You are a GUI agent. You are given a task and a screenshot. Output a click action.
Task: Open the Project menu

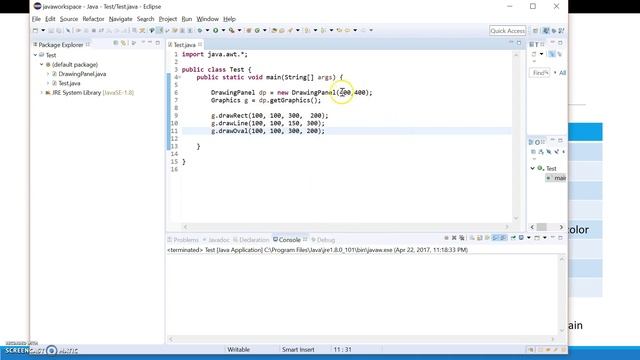(168, 19)
